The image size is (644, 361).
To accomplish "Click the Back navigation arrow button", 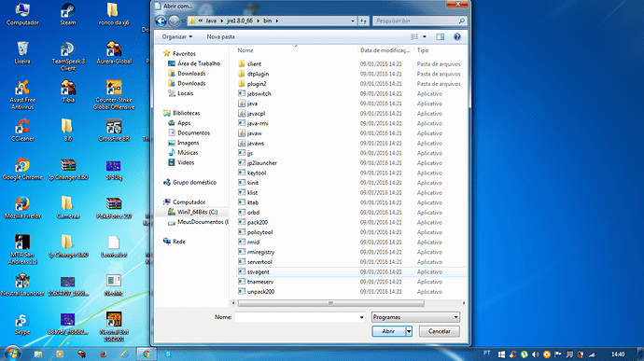I will point(161,21).
